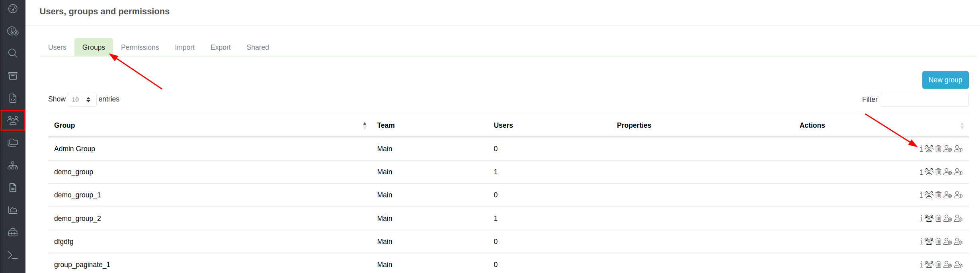Open the Show entries count dropdown

click(x=82, y=99)
